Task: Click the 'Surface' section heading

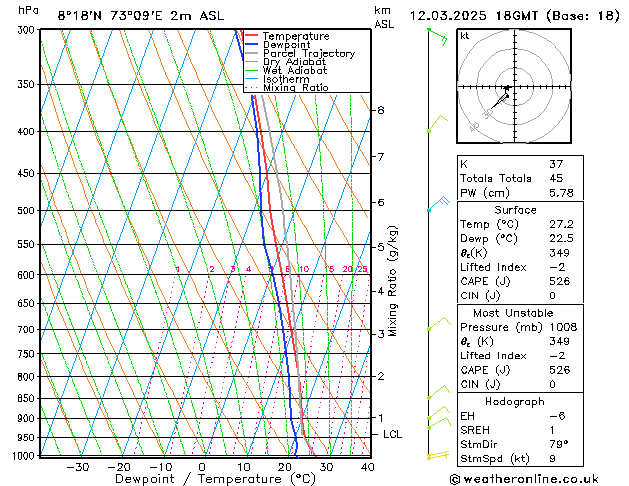Action: (515, 210)
